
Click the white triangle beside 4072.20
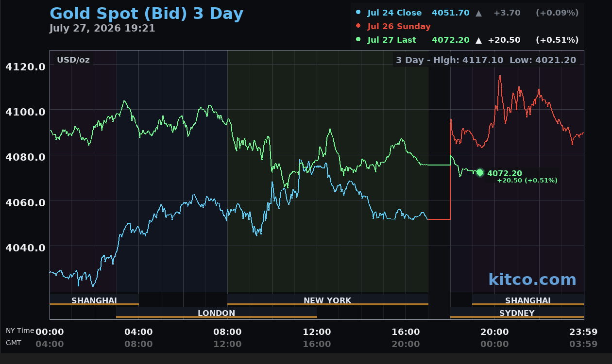coord(479,40)
